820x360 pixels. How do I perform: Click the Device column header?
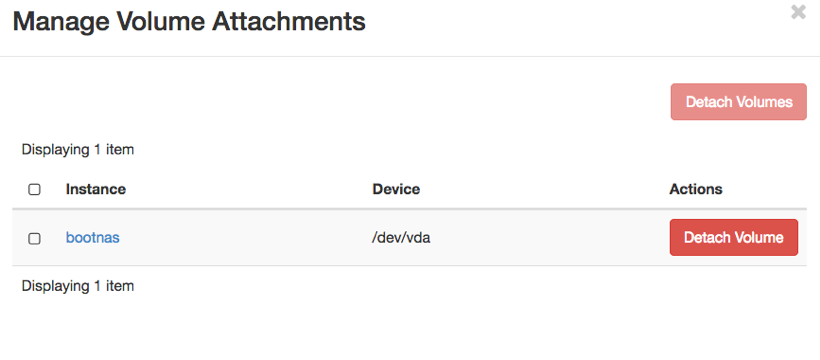396,189
